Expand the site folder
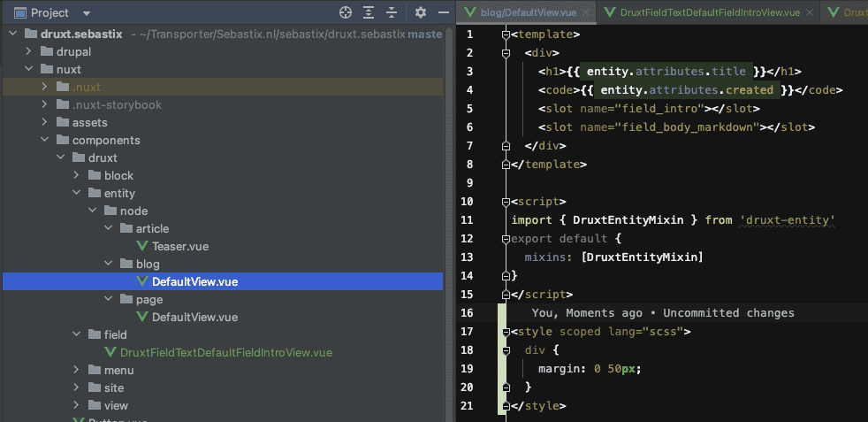868x422 pixels. [x=77, y=387]
